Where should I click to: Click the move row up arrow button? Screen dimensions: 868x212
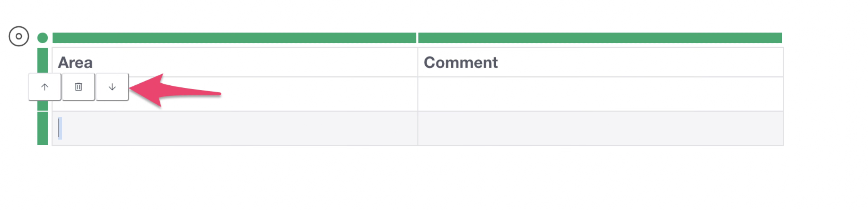pos(45,87)
